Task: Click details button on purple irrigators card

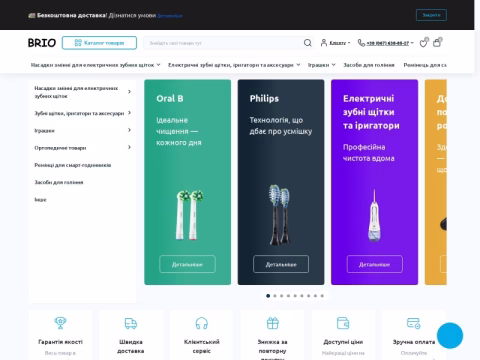Action: pos(375,264)
